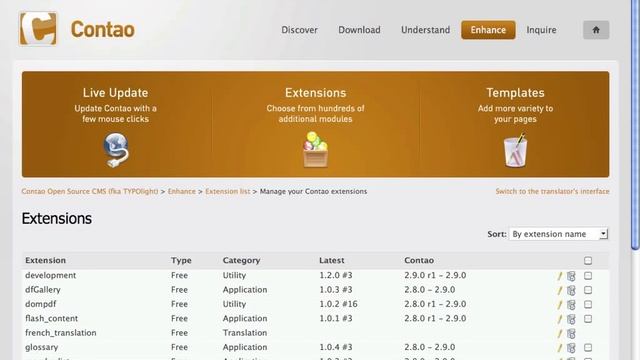Screen dimensions: 640x360
Task: Click the Contao logo icon
Action: tap(38, 29)
